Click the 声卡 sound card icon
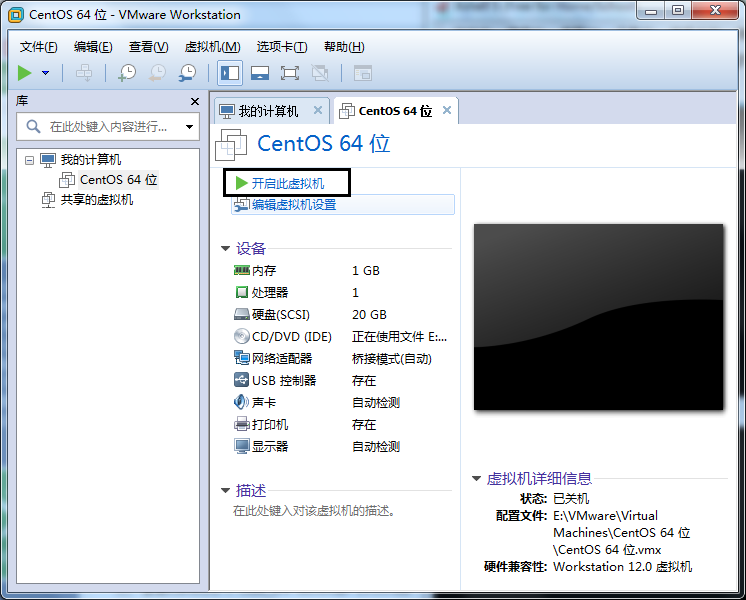Viewport: 746px width, 600px height. (241, 402)
